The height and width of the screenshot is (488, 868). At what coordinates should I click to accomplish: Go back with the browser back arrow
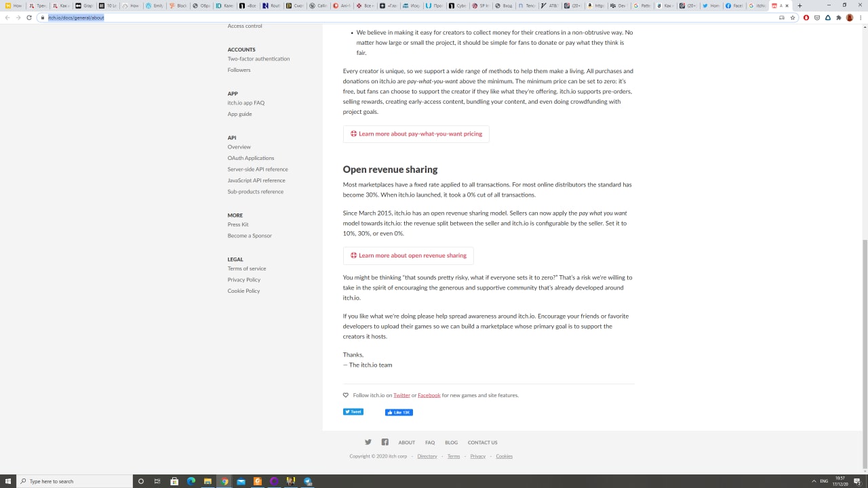pyautogui.click(x=7, y=18)
